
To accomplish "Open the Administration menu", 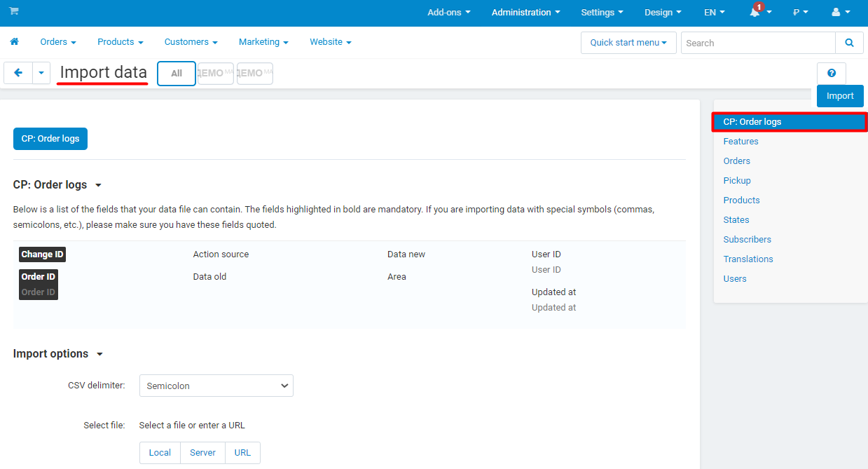I will 526,12.
